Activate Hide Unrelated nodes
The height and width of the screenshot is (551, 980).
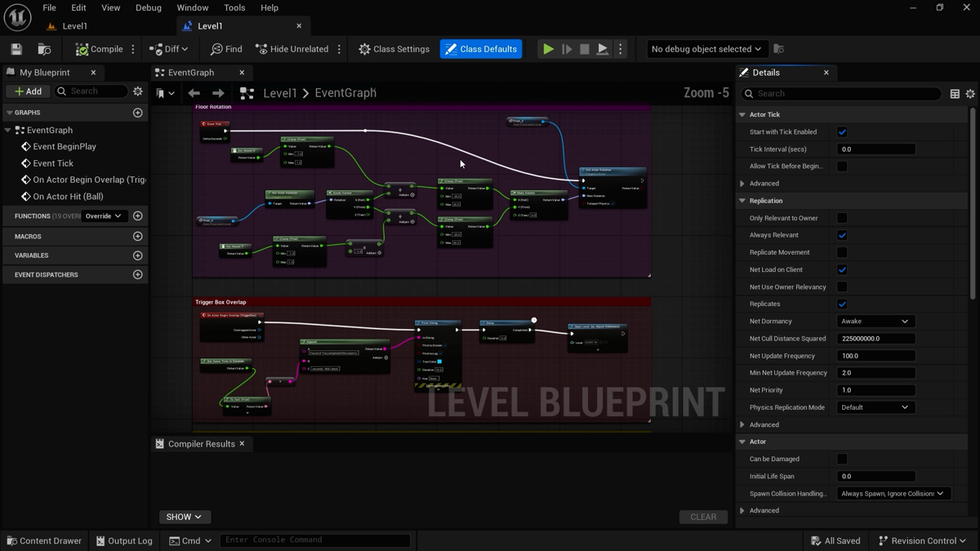tap(294, 49)
